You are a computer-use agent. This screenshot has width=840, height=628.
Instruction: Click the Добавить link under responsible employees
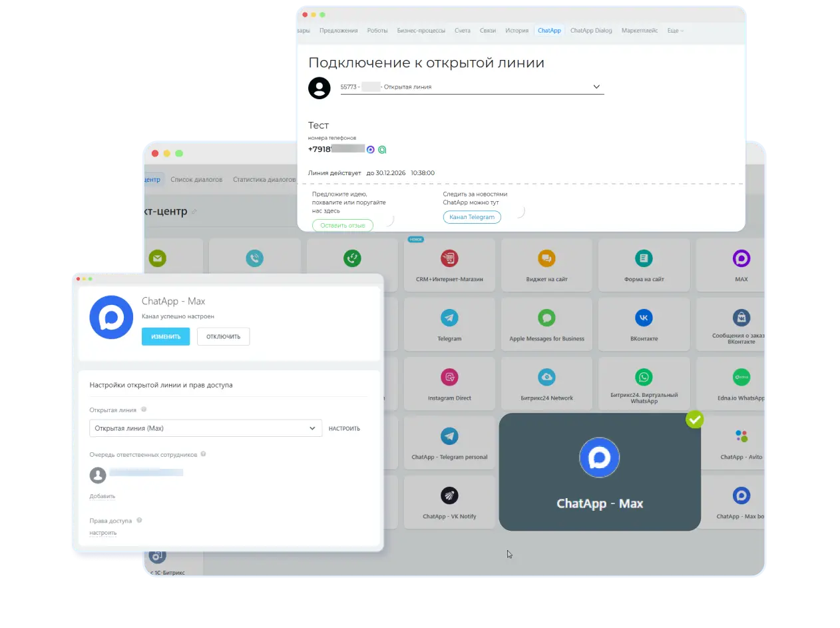(103, 496)
